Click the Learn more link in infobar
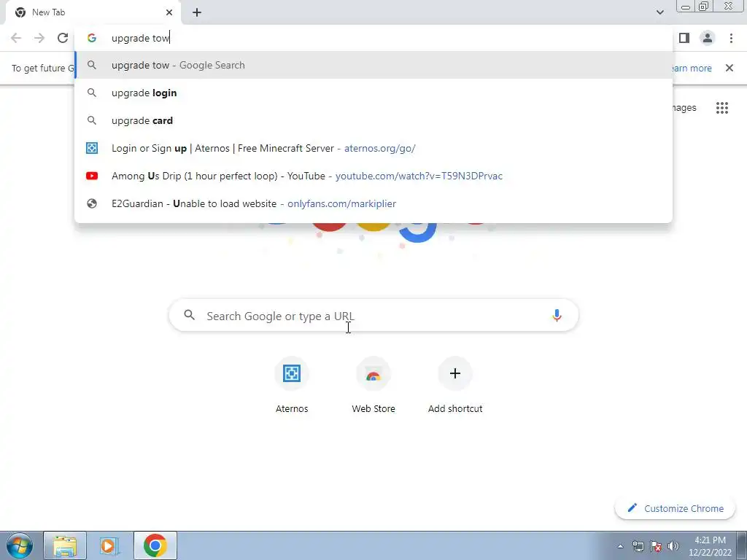The height and width of the screenshot is (560, 747). 692,68
